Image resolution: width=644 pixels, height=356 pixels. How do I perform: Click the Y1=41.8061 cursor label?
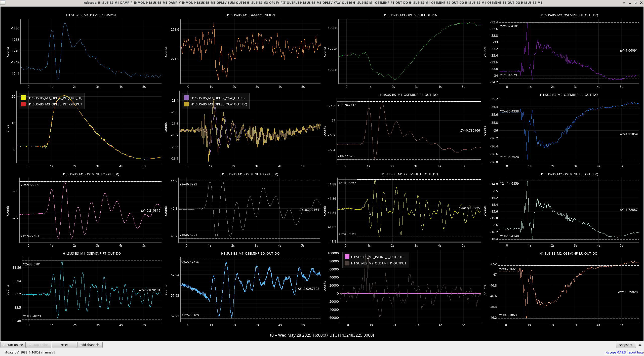point(347,234)
